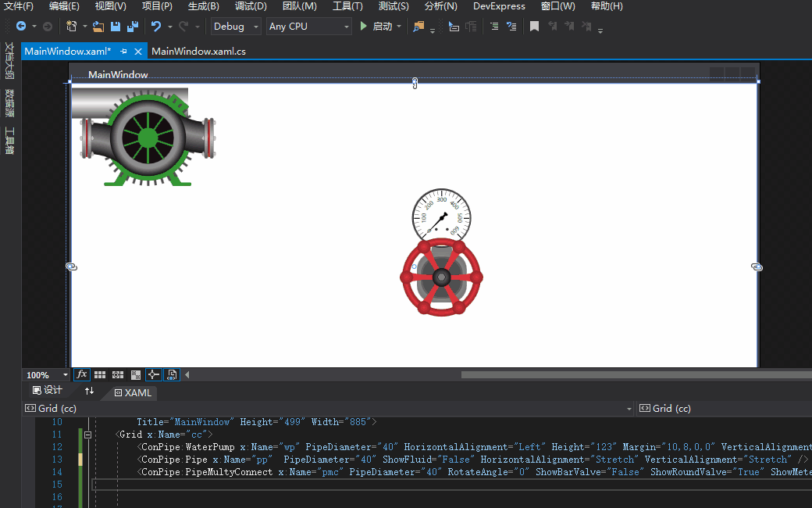This screenshot has height=508, width=812.
Task: Open the 编辑(E) menu
Action: (64, 6)
